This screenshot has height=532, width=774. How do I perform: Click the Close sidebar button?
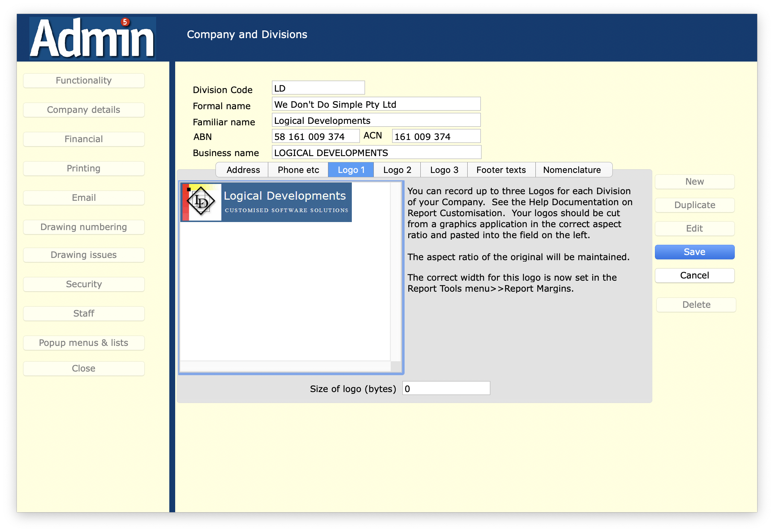click(x=84, y=369)
